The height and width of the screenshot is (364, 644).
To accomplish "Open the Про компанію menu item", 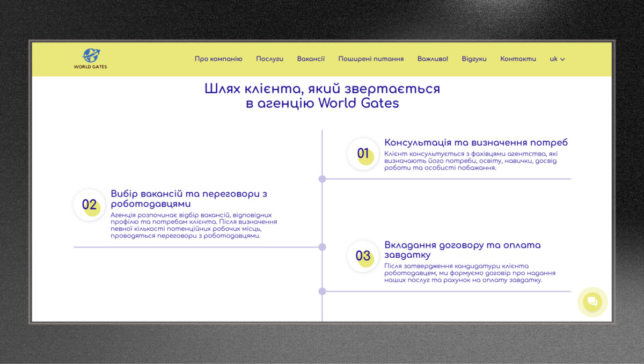I will click(218, 59).
